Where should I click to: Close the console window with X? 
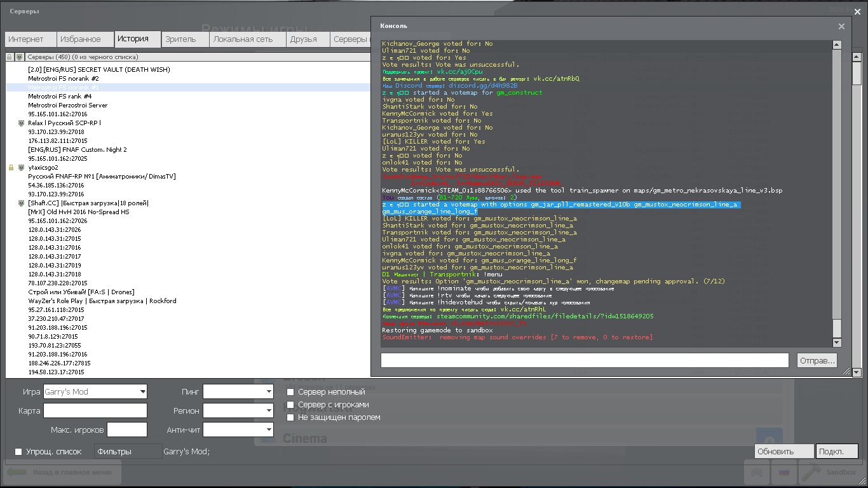[841, 27]
